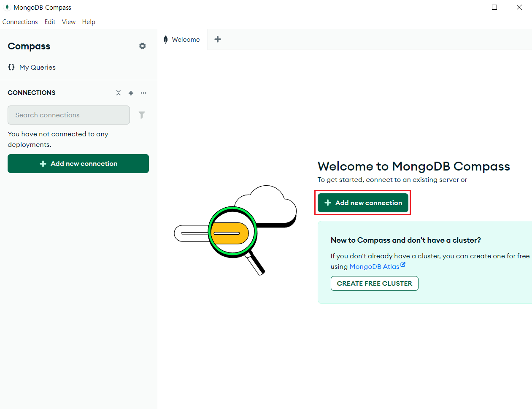Viewport: 532px width, 409px height.
Task: Open a new tab with plus icon
Action: 218,39
